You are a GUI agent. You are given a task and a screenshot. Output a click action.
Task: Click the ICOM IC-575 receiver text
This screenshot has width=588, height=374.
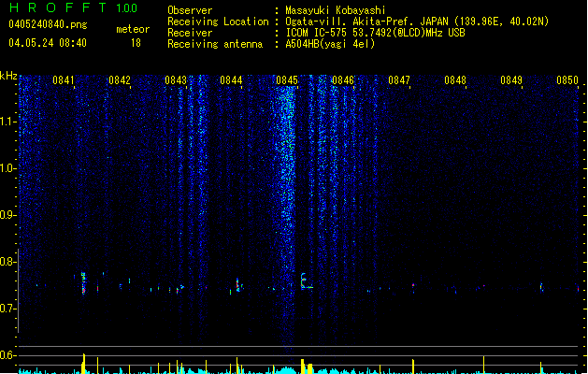coord(376,33)
